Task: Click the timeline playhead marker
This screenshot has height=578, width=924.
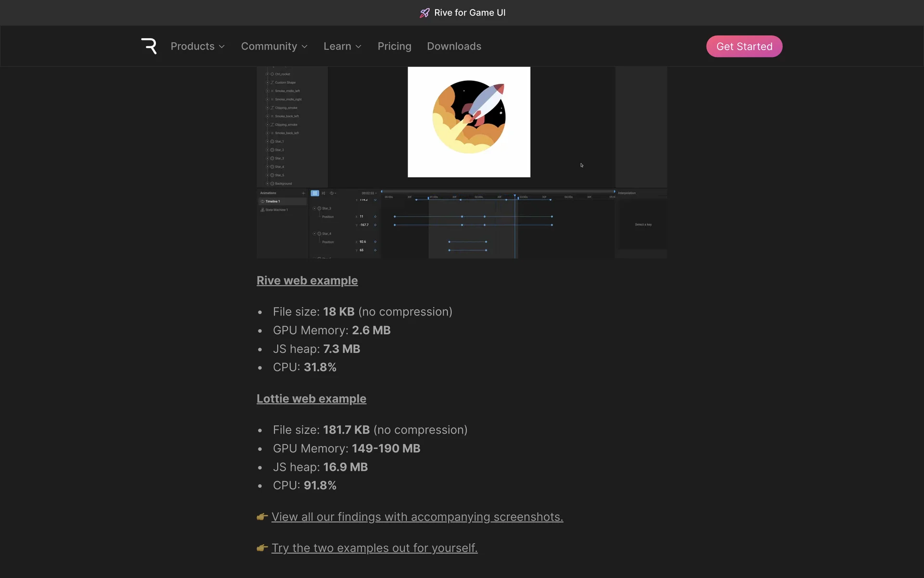Action: pyautogui.click(x=515, y=196)
